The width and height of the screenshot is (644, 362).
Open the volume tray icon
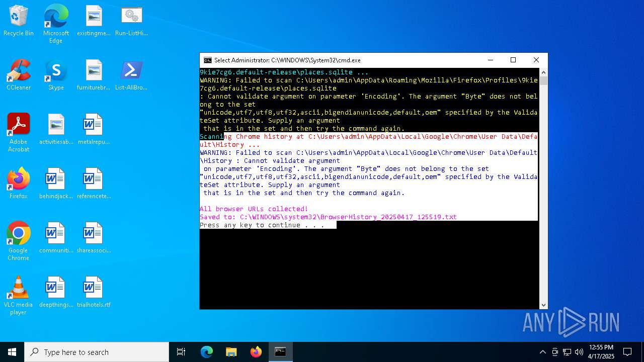pyautogui.click(x=579, y=352)
